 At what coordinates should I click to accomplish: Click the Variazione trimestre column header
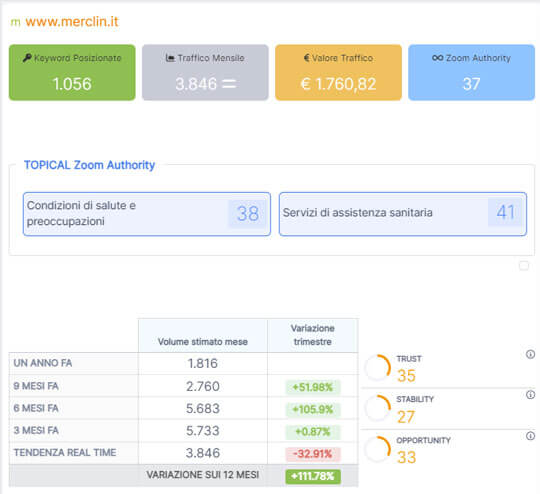point(313,335)
